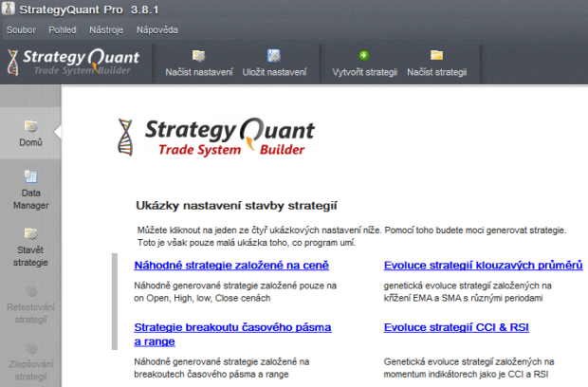The height and width of the screenshot is (387, 588).
Task: Click the Načíst nastavení label
Action: (199, 72)
